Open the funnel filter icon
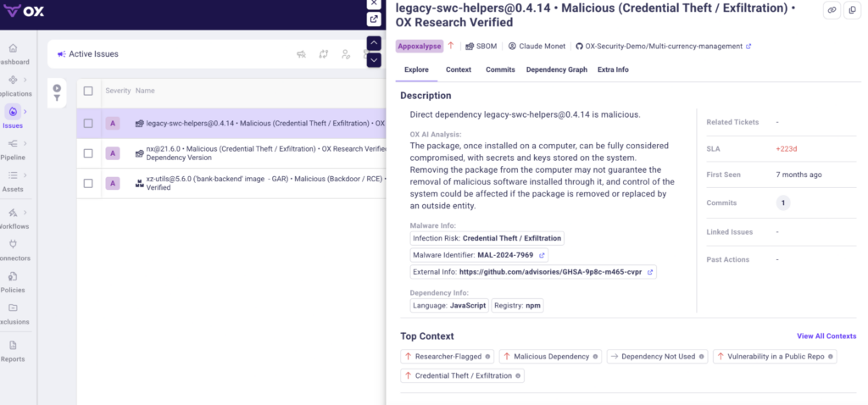The width and height of the screenshot is (868, 405). point(57,98)
